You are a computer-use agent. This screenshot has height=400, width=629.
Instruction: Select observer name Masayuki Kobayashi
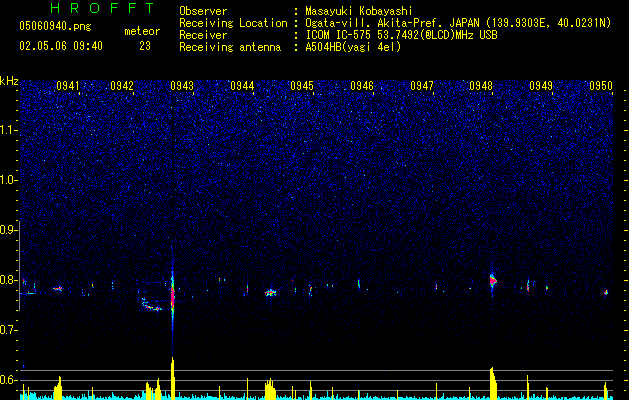coord(359,11)
